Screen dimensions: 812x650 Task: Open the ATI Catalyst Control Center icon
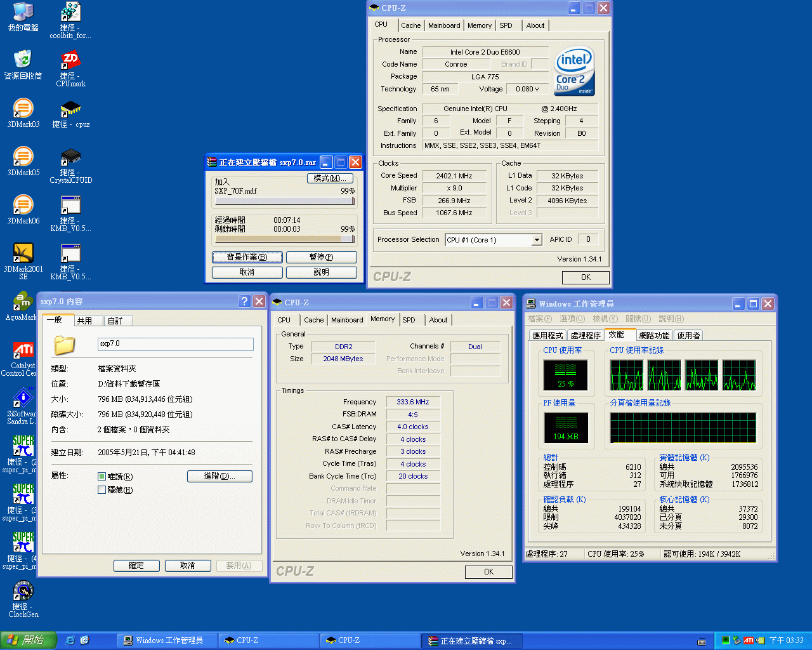tap(21, 359)
